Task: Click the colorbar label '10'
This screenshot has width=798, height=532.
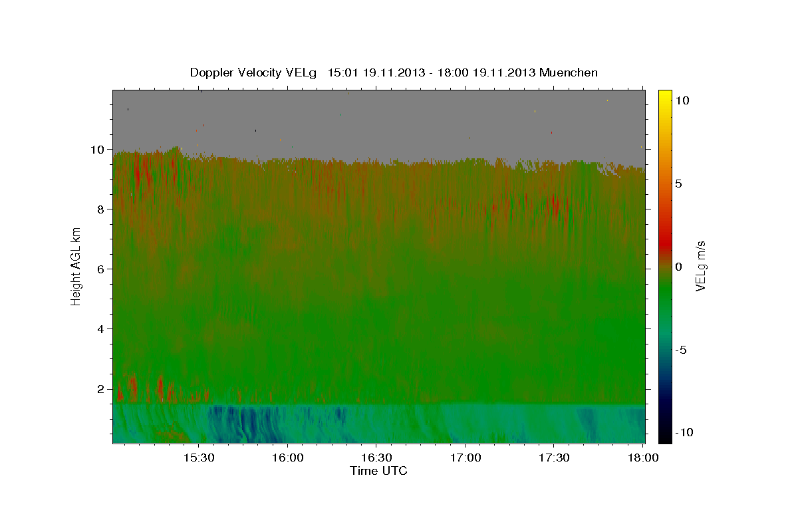Action: click(x=683, y=100)
